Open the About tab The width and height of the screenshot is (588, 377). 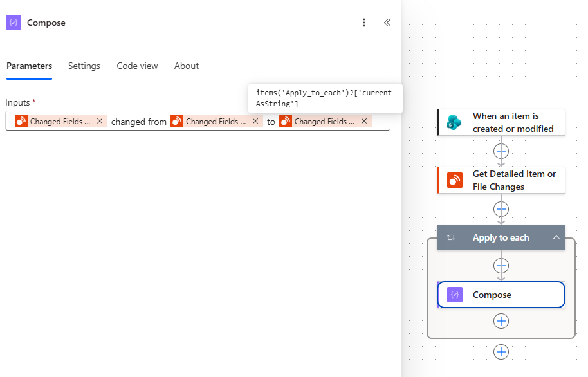click(187, 66)
